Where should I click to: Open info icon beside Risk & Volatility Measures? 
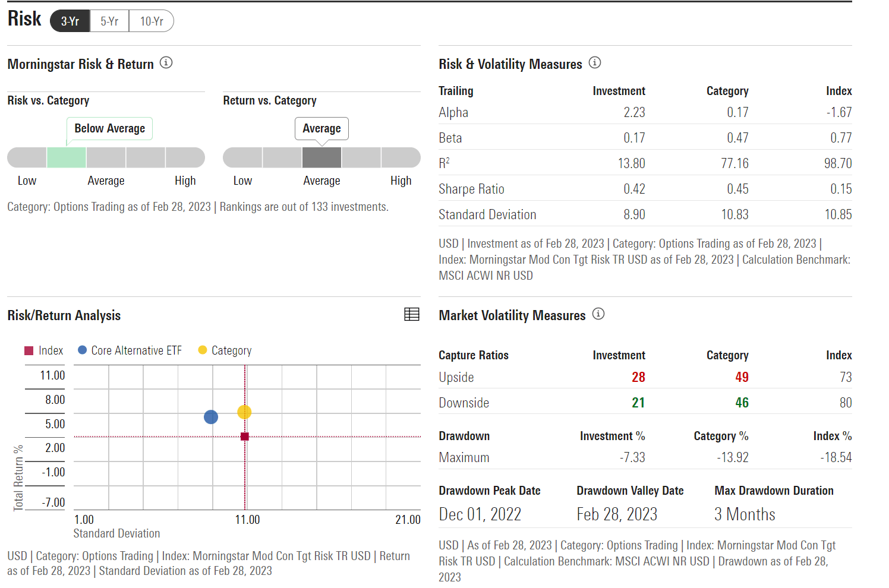pyautogui.click(x=595, y=62)
